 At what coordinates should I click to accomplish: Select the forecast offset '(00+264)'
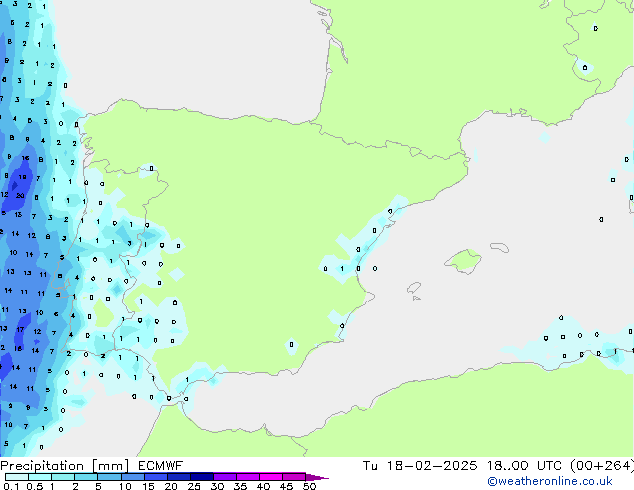pyautogui.click(x=602, y=466)
